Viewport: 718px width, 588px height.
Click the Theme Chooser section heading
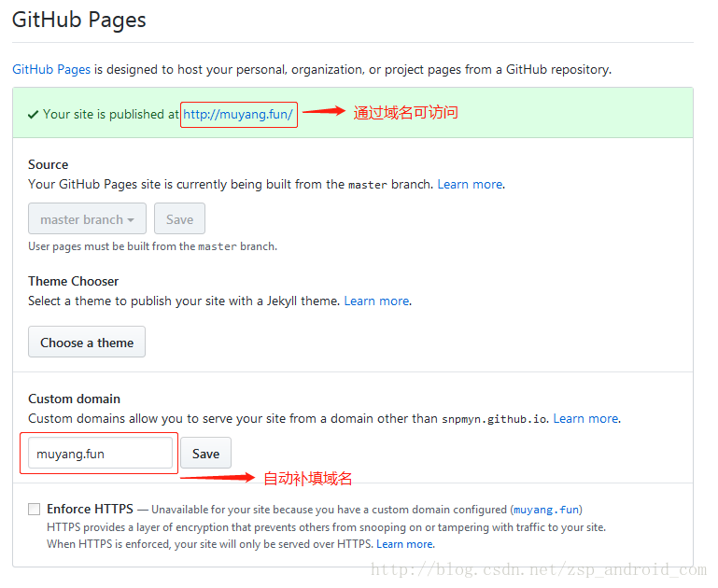73,281
